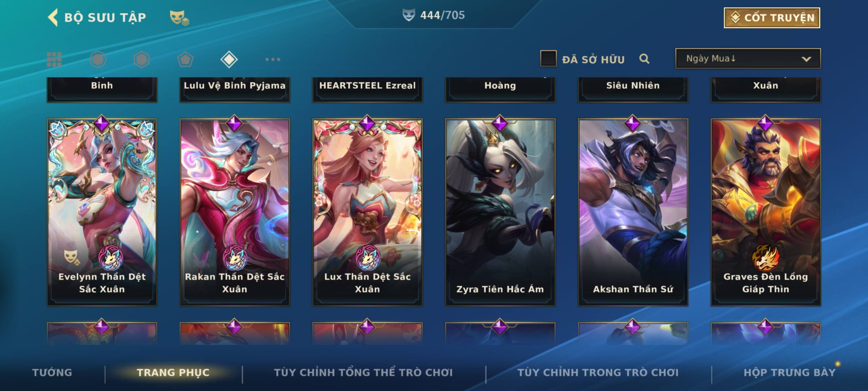Open the three-dots more filters icon
Image resolution: width=868 pixels, height=391 pixels.
273,59
